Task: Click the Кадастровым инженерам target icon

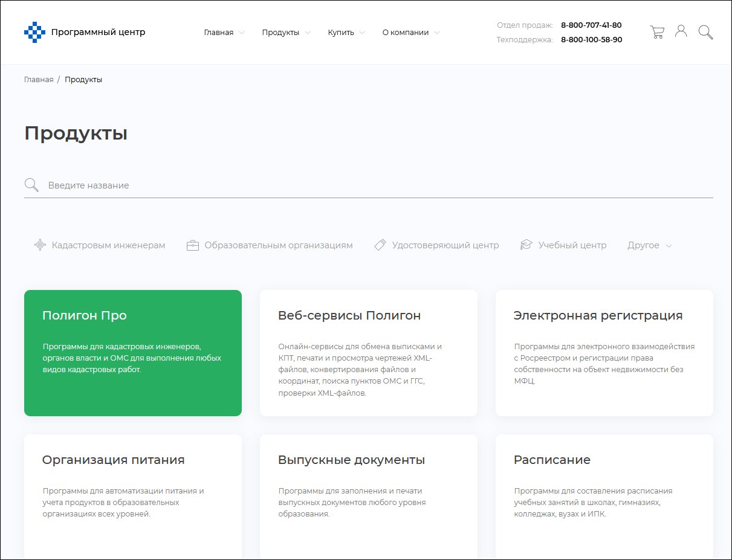Action: point(40,245)
